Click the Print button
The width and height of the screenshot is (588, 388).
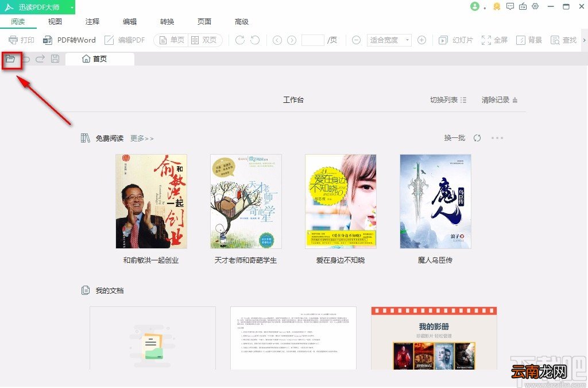click(21, 40)
